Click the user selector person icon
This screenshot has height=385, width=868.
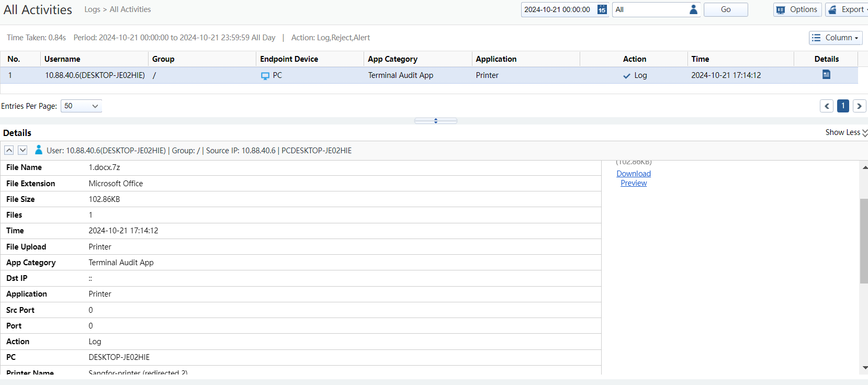click(x=693, y=10)
